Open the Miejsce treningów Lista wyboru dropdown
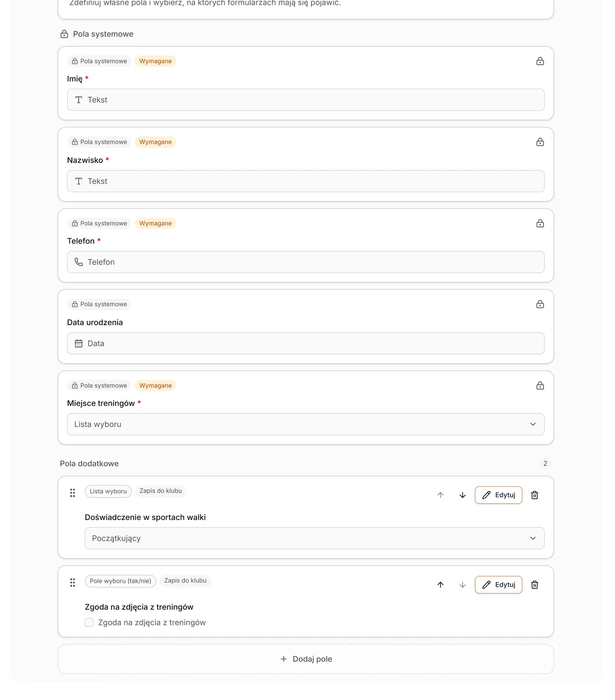The image size is (615, 700). 306,424
